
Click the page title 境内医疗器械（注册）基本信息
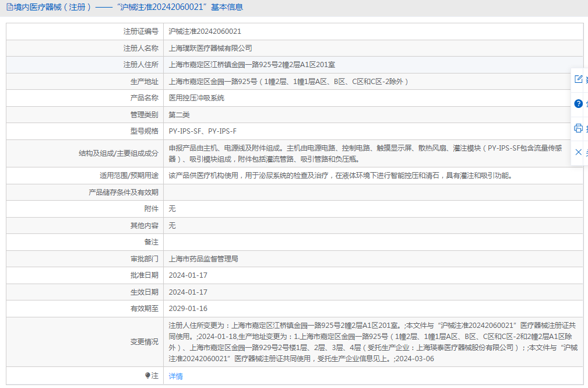pyautogui.click(x=128, y=7)
